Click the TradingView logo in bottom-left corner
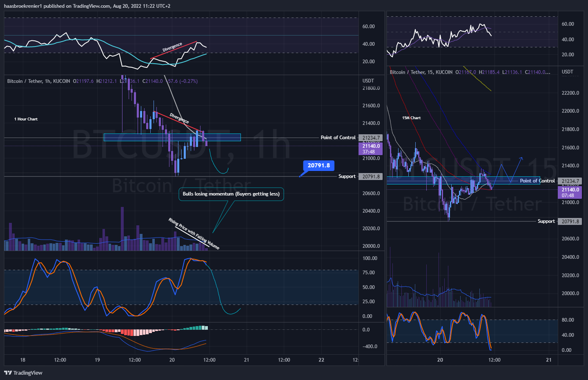Screen dimensions: 588x380 point(23,373)
